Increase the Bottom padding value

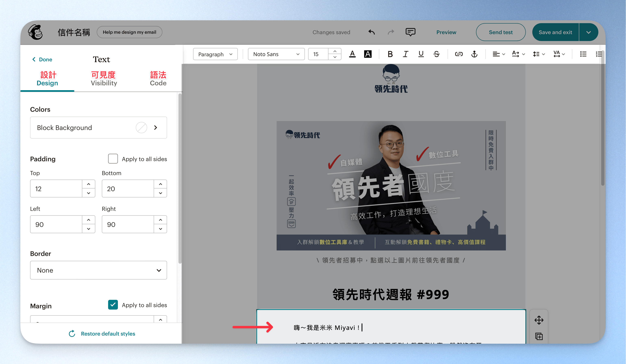click(161, 184)
